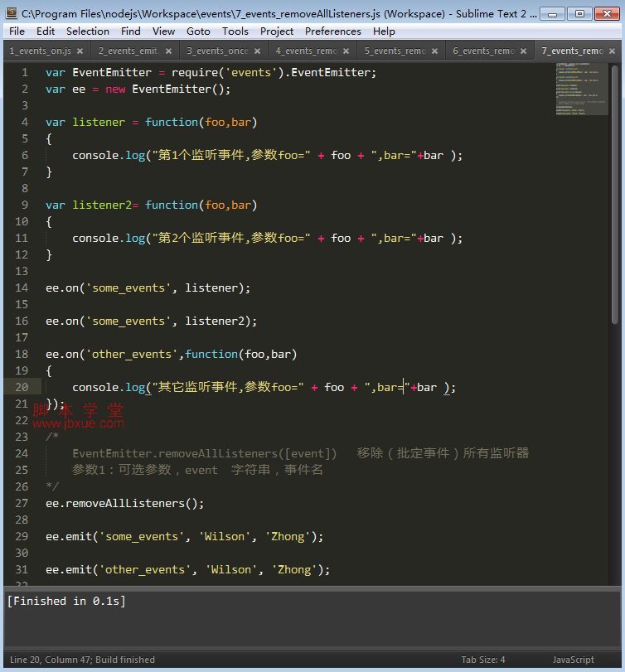Viewport: 625px width, 672px height.
Task: Click the Line 20, Column 47 status text
Action: 82,660
